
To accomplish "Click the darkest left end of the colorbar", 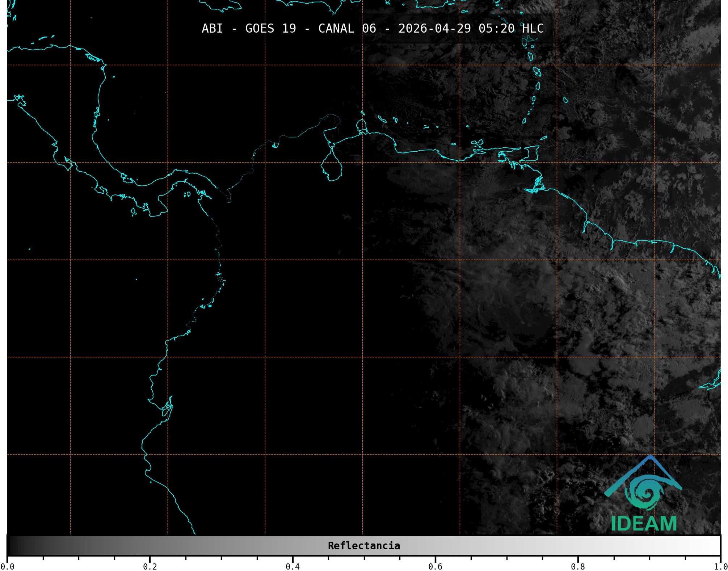I will coord(10,546).
